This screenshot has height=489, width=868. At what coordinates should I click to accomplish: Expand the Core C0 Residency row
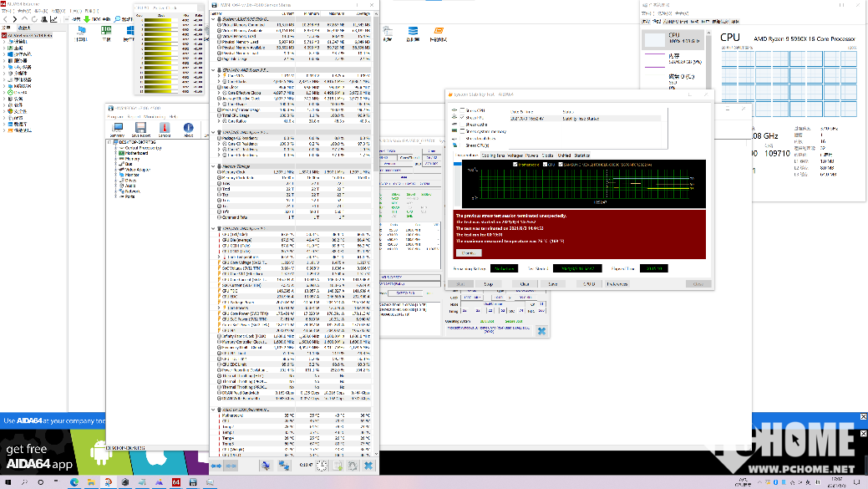coord(219,144)
